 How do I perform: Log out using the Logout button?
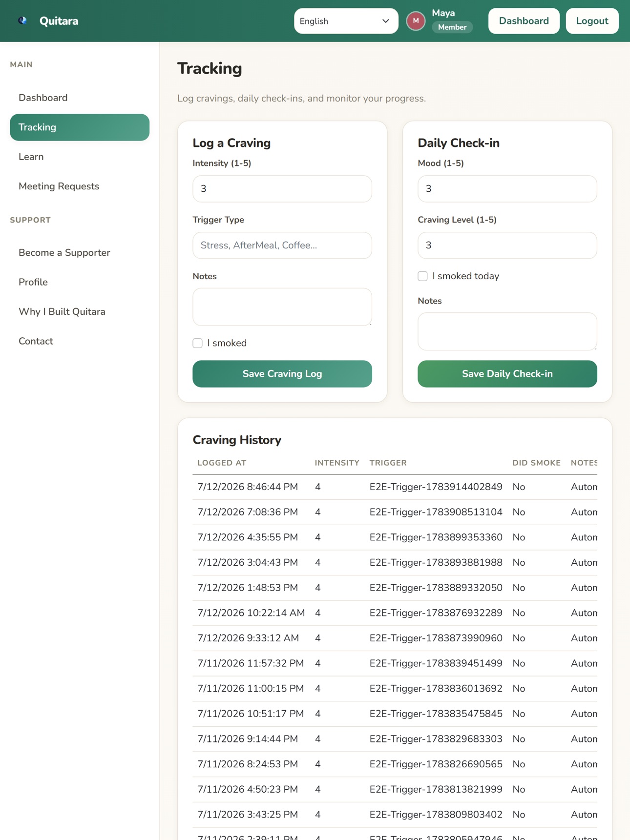(x=592, y=21)
